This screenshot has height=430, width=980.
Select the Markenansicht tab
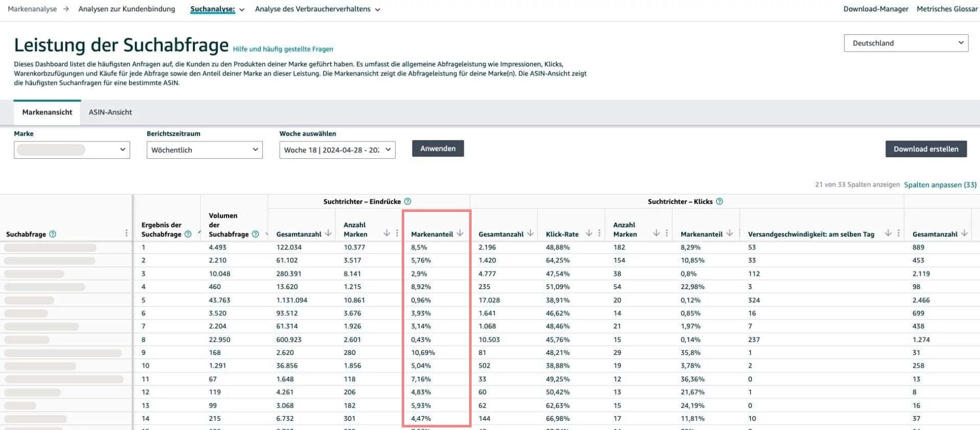pyautogui.click(x=47, y=112)
